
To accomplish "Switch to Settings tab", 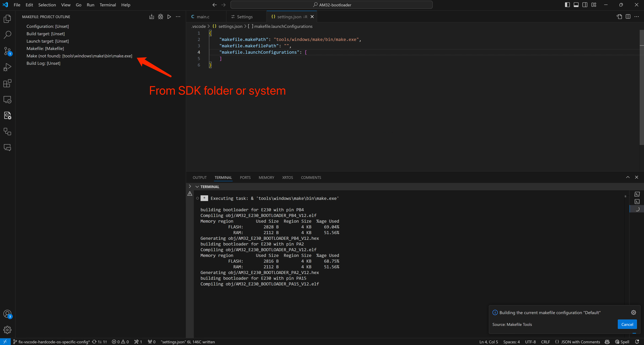I will (245, 17).
